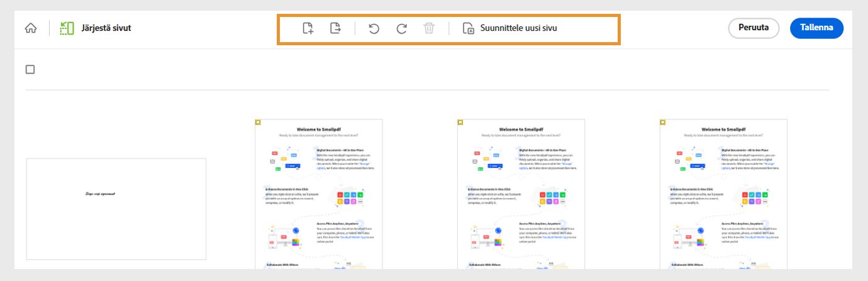Extract pages with the export-page icon
This screenshot has width=868, height=281.
pyautogui.click(x=336, y=28)
